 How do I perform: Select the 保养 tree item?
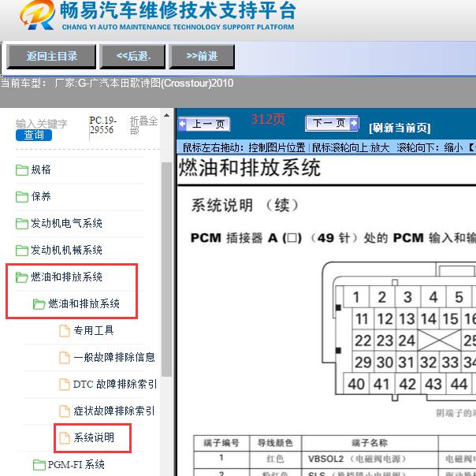coord(41,196)
